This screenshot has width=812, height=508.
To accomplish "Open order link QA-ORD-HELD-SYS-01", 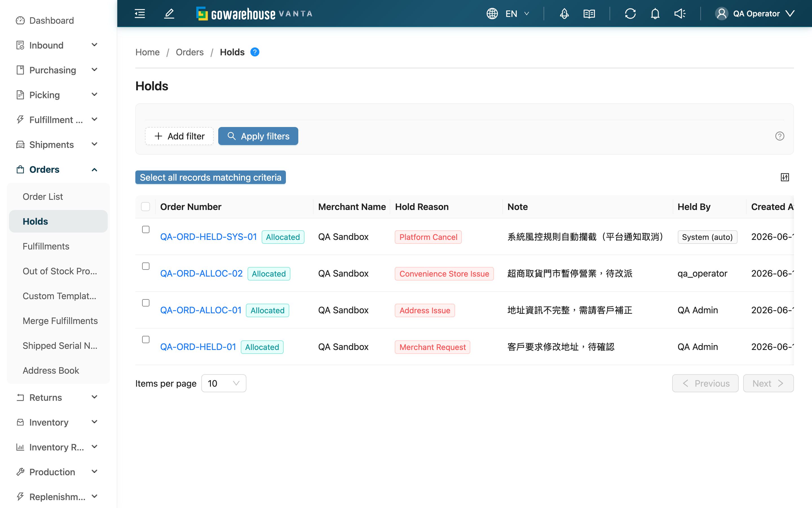I will [x=208, y=237].
